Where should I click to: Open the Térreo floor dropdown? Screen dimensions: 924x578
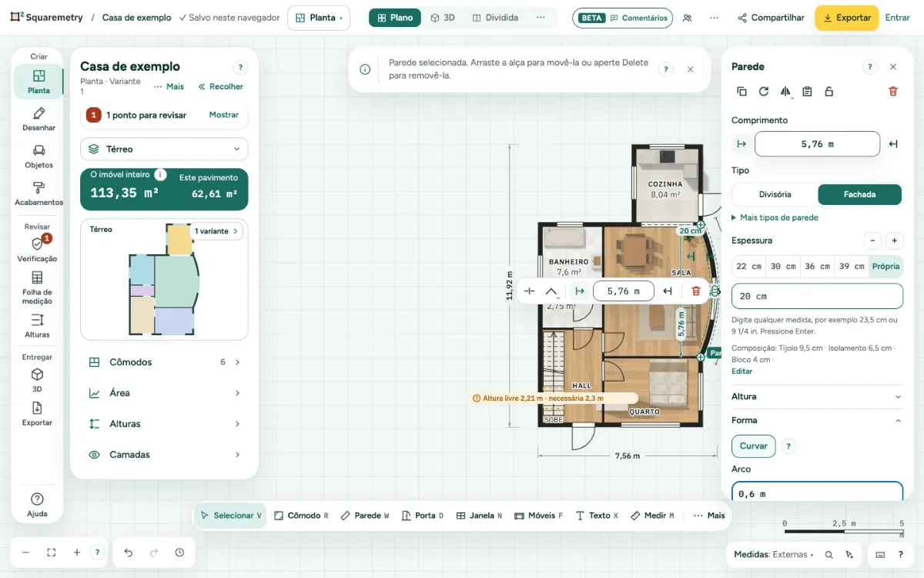pyautogui.click(x=164, y=149)
